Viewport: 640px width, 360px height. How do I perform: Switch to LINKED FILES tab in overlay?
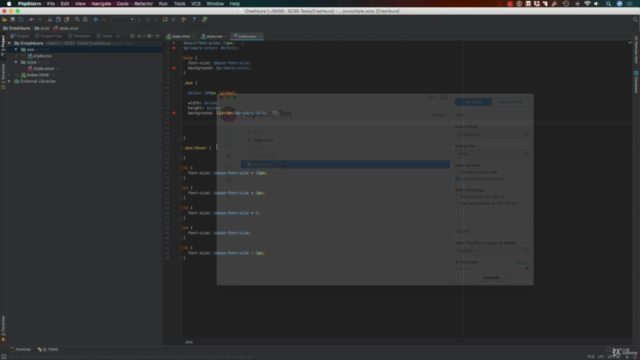click(510, 102)
